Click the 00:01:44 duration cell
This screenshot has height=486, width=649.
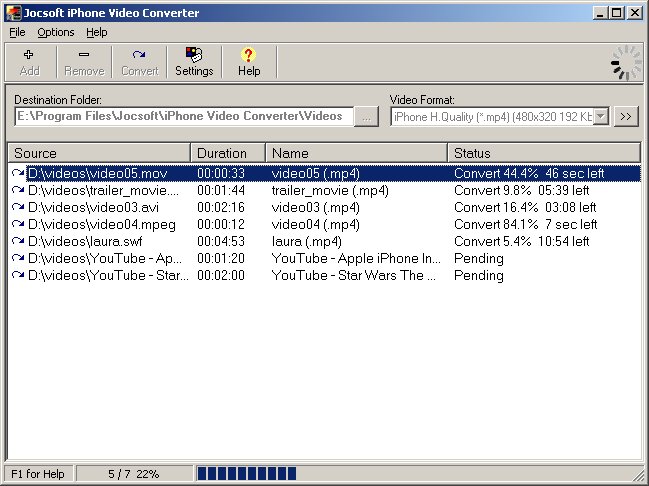[x=221, y=190]
